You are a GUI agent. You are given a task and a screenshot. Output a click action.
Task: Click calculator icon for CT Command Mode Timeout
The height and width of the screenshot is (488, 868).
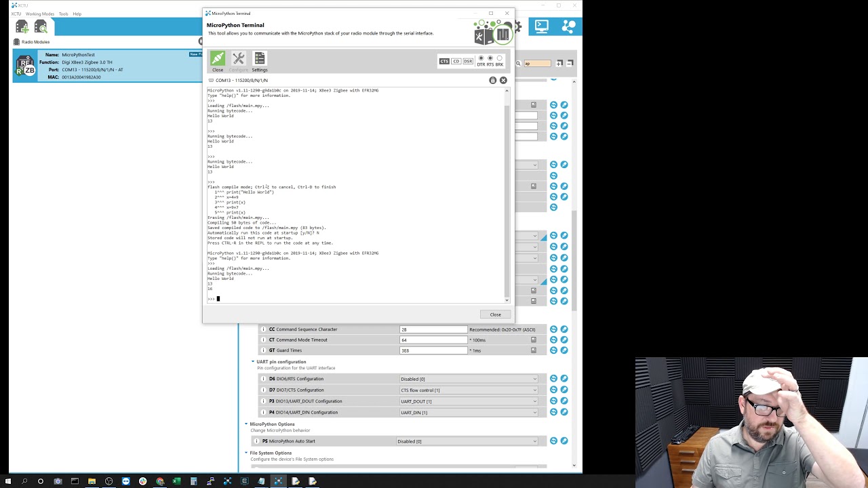[534, 340]
